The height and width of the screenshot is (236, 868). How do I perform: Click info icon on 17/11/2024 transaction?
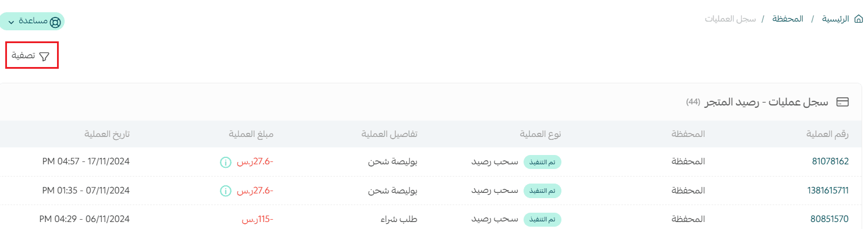point(225,162)
